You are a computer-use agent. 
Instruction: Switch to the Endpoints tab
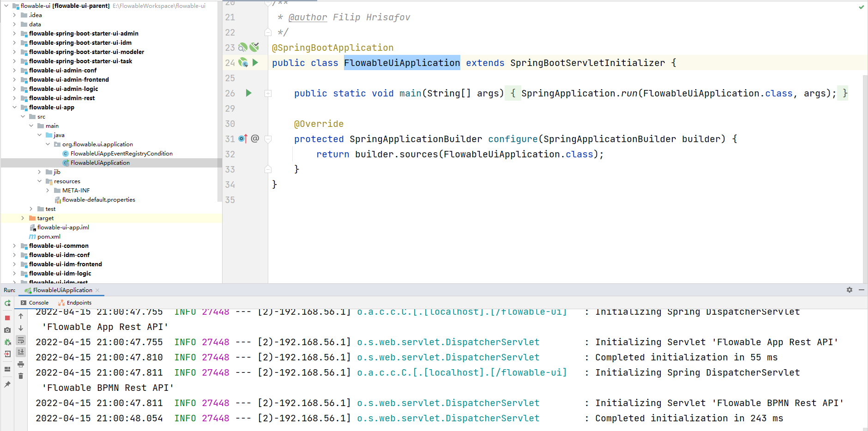point(74,303)
